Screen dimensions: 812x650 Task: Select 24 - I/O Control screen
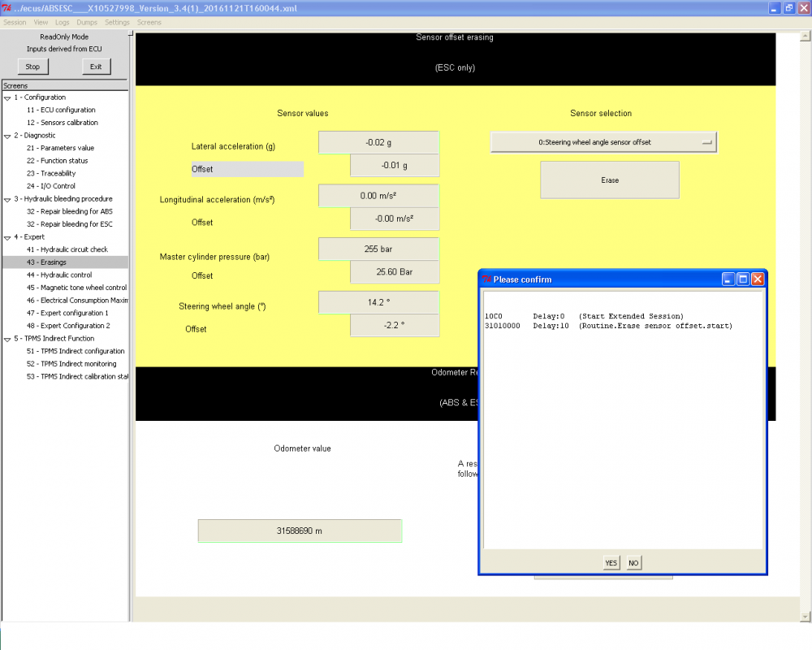(x=50, y=186)
